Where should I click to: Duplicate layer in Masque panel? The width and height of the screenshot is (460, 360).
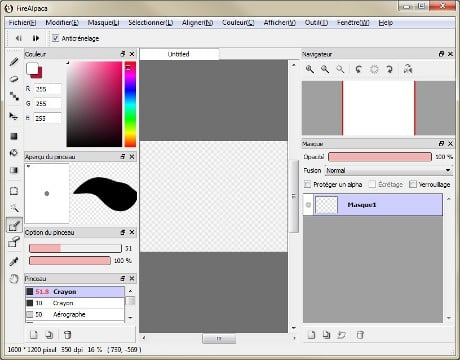coord(327,335)
